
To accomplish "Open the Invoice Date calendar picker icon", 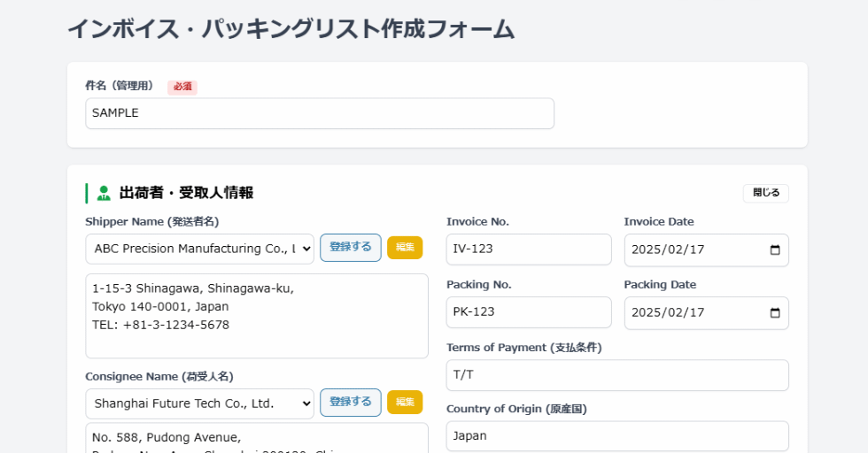I will click(x=775, y=250).
